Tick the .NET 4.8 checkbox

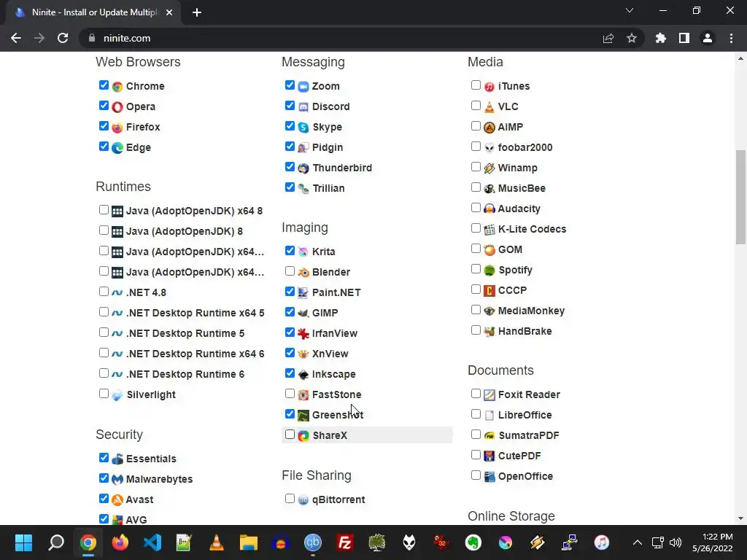tap(104, 292)
